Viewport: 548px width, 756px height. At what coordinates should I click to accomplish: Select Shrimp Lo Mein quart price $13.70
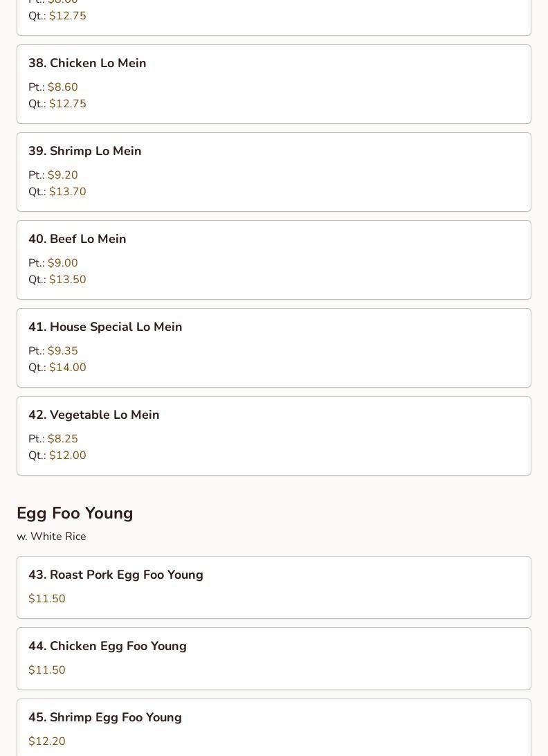(67, 192)
